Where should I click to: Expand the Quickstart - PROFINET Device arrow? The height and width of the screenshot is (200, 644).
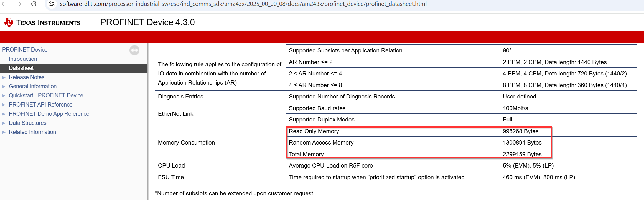point(4,95)
